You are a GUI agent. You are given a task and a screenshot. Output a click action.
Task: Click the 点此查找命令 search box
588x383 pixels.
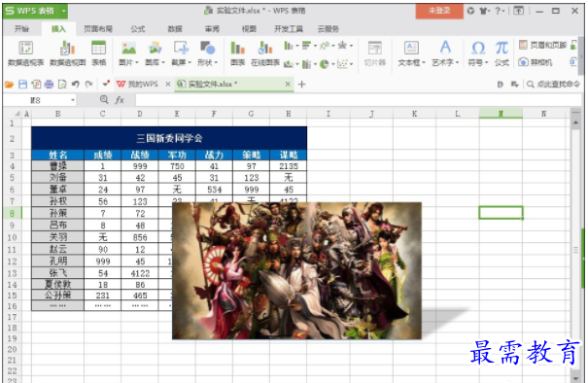pyautogui.click(x=554, y=84)
